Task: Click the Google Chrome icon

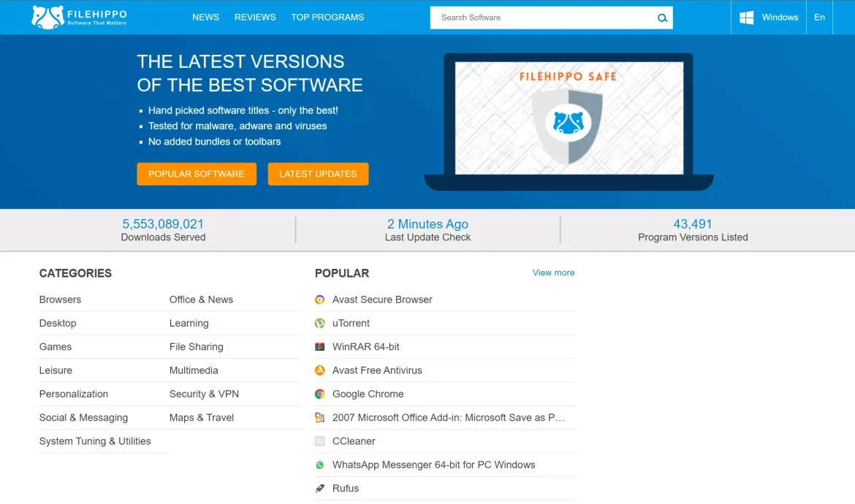Action: [319, 394]
